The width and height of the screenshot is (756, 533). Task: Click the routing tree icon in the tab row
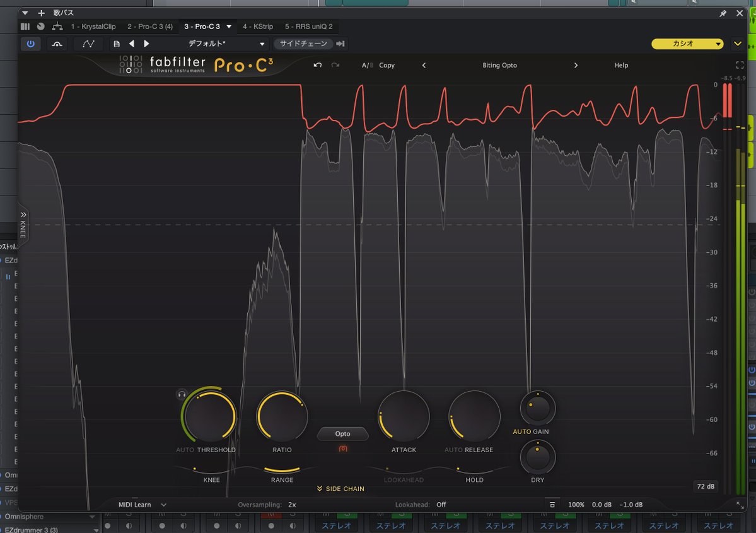[57, 26]
